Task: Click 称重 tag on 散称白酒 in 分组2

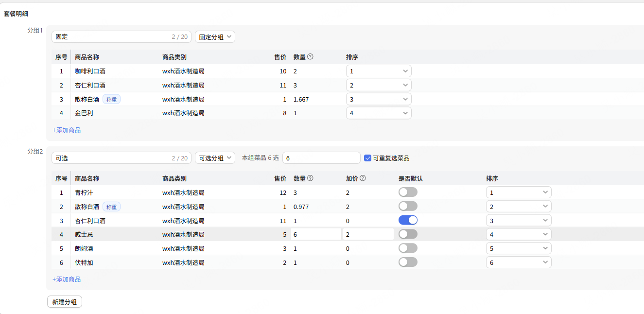Action: click(111, 207)
